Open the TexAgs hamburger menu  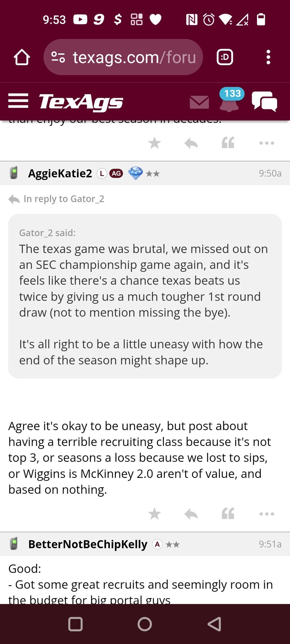(18, 101)
